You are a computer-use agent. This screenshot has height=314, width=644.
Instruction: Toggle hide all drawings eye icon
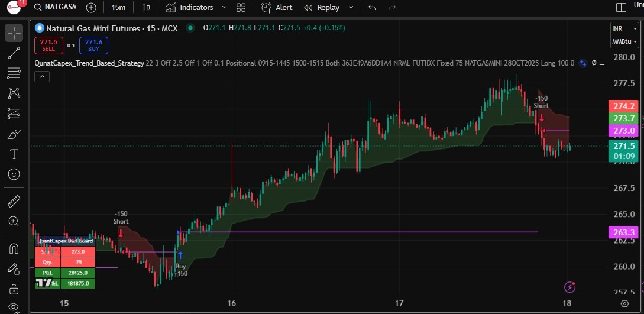click(x=14, y=307)
